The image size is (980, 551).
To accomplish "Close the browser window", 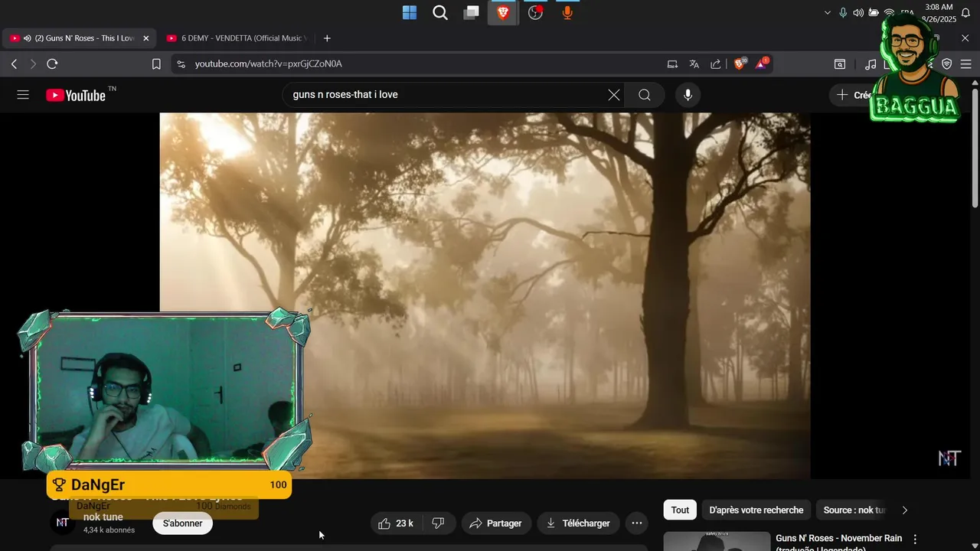I will (965, 38).
